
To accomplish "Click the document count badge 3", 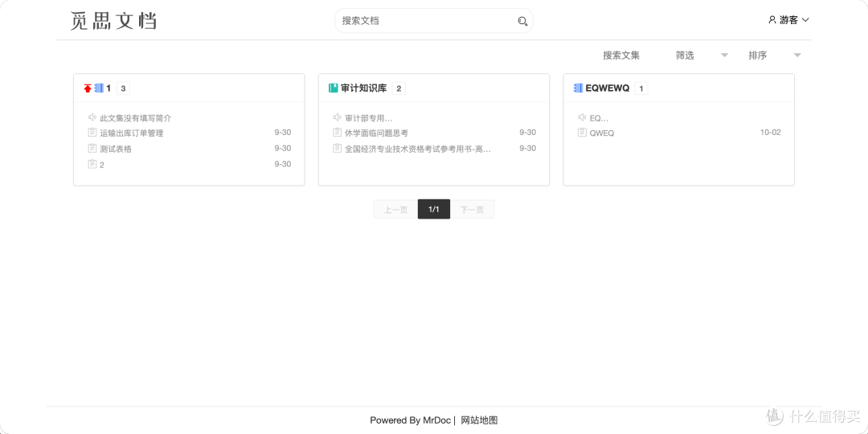I will pos(124,88).
